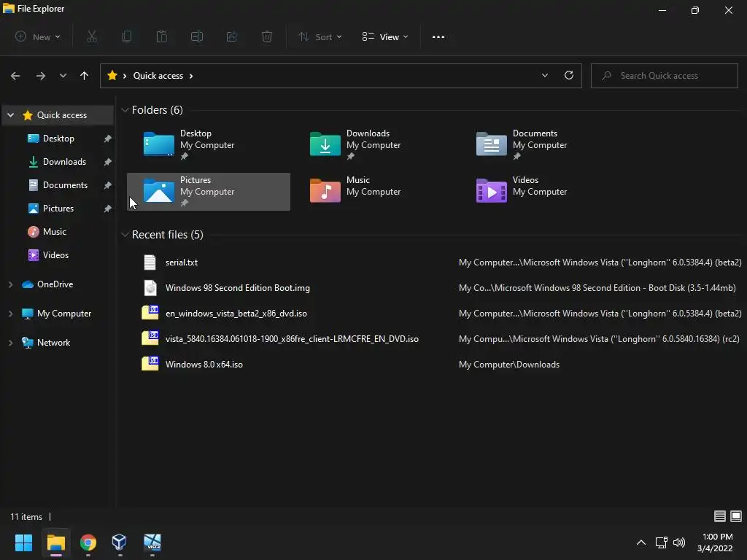This screenshot has width=747, height=560.
Task: Open the Windows Start menu
Action: click(x=23, y=542)
